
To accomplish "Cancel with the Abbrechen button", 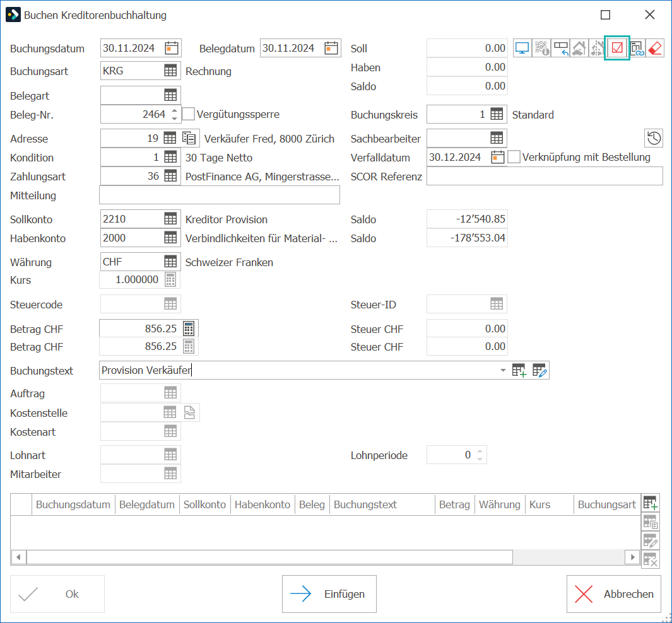I will tap(614, 594).
